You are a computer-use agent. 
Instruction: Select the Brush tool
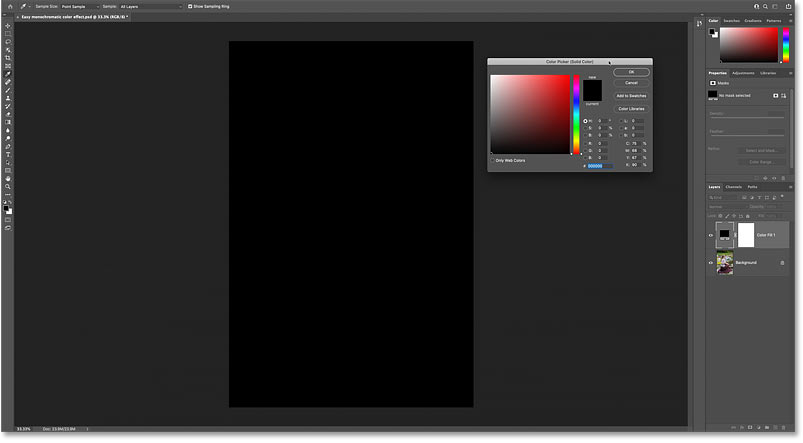(x=8, y=90)
